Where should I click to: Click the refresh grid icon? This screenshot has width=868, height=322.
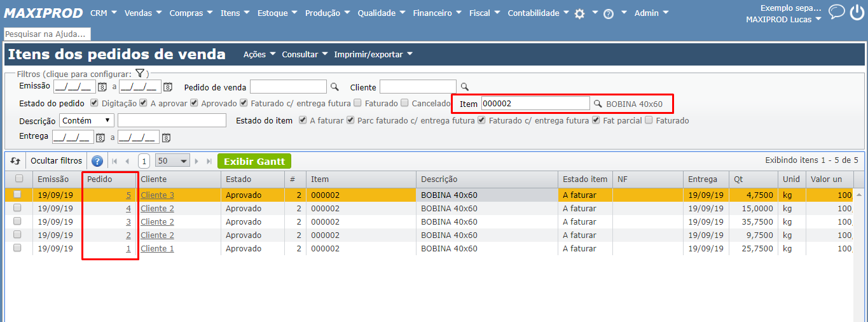click(15, 161)
